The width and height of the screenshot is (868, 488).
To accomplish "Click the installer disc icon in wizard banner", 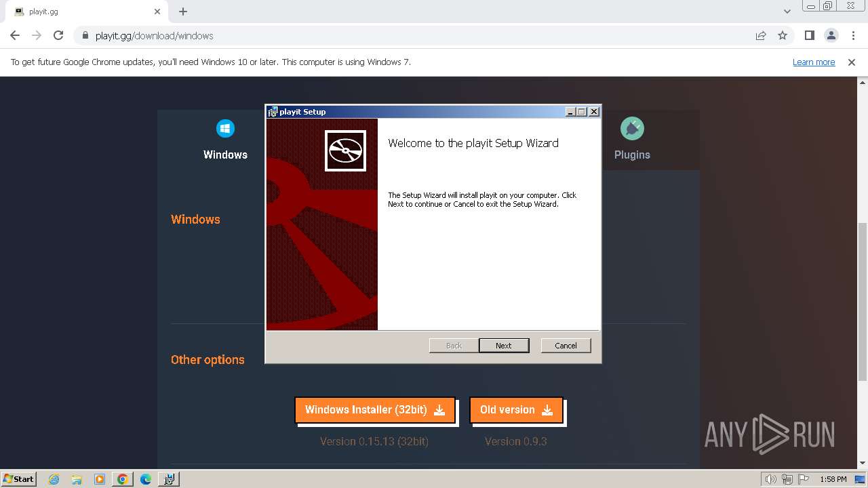I will click(x=345, y=150).
